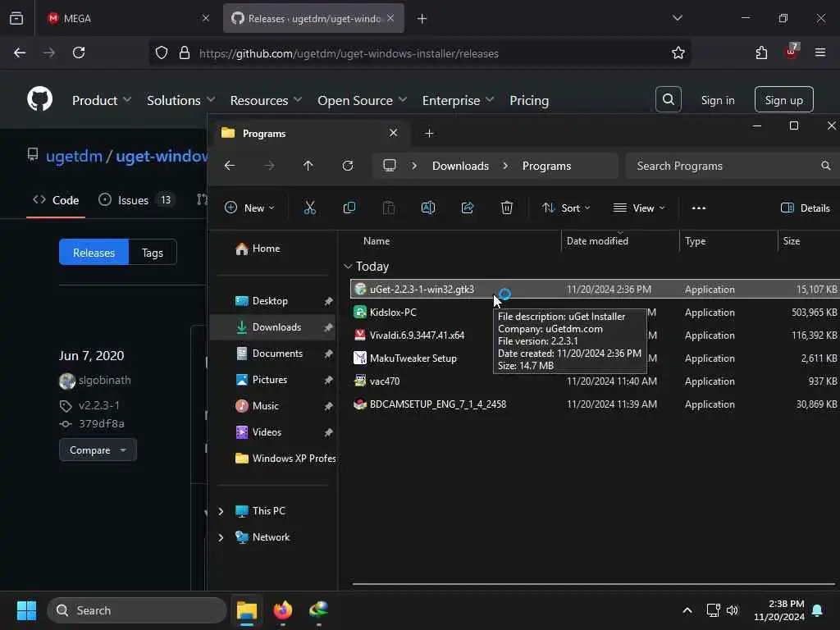
Task: Go back in Firefox browser
Action: [x=20, y=52]
